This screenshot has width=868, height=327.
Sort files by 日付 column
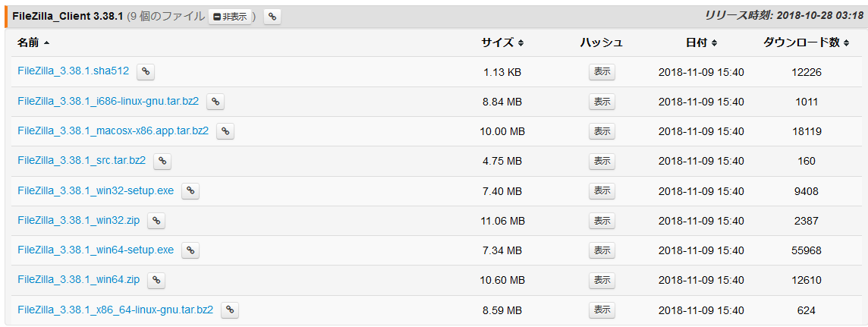click(x=701, y=42)
